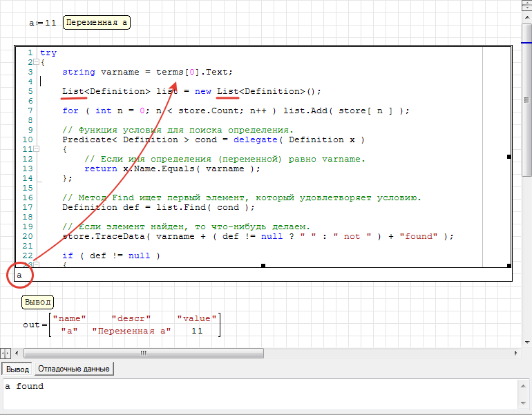Click the main scrollbar's down arrow
Viewport: 532px width, 415px height.
point(526,342)
